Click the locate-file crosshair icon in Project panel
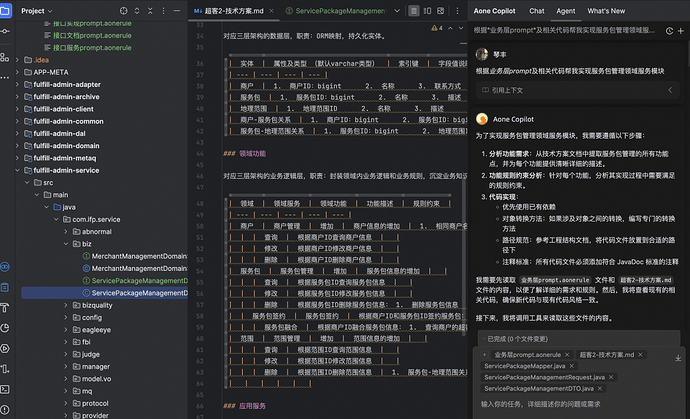Image resolution: width=690 pixels, height=419 pixels. click(x=124, y=11)
